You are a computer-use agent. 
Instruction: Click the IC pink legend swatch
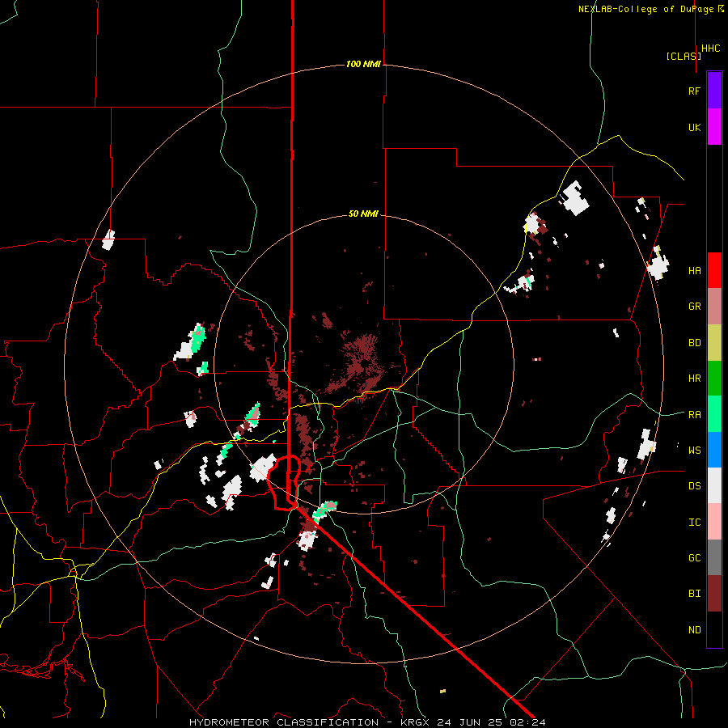click(714, 522)
